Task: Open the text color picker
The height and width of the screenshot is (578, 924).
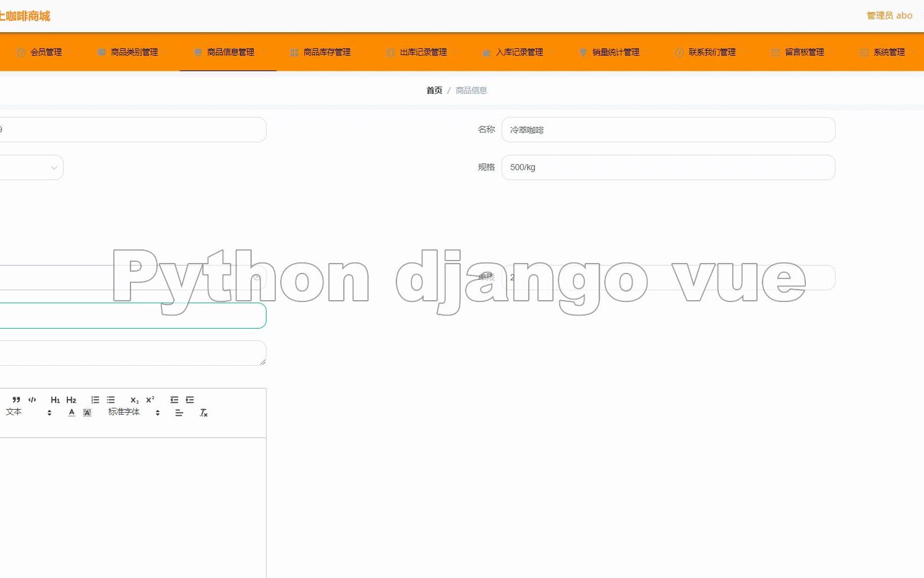Action: (x=72, y=413)
